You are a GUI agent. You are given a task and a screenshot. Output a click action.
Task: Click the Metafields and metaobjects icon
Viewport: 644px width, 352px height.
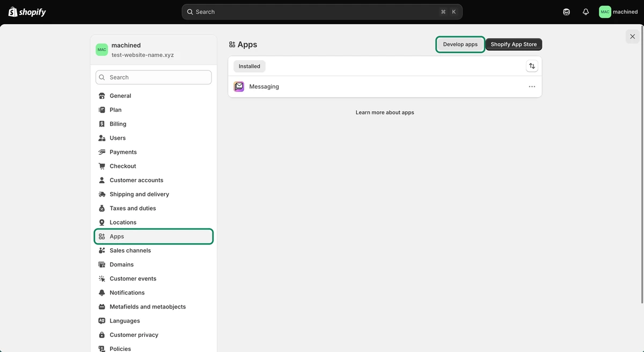tap(102, 307)
